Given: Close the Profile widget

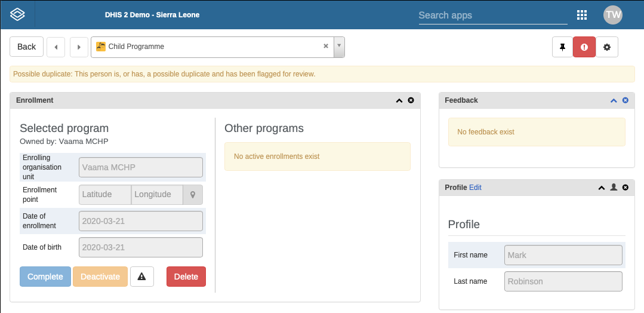Looking at the screenshot, I should (x=625, y=188).
